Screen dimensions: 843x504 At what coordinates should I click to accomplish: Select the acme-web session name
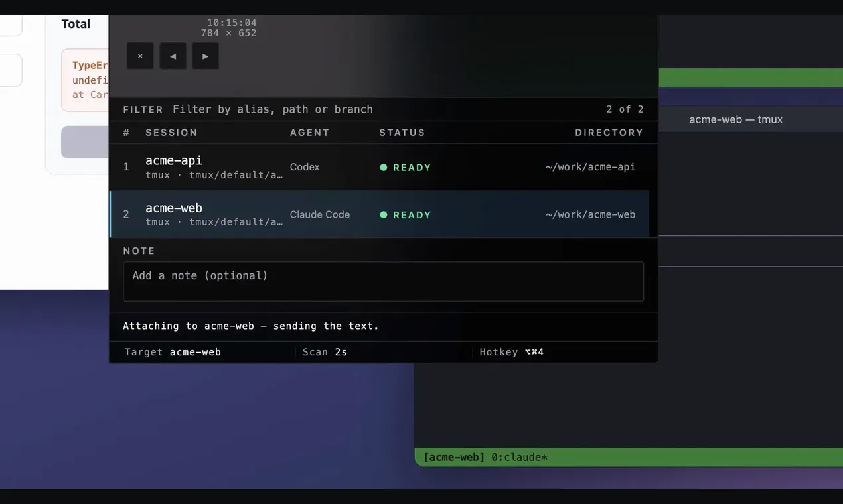tap(174, 208)
